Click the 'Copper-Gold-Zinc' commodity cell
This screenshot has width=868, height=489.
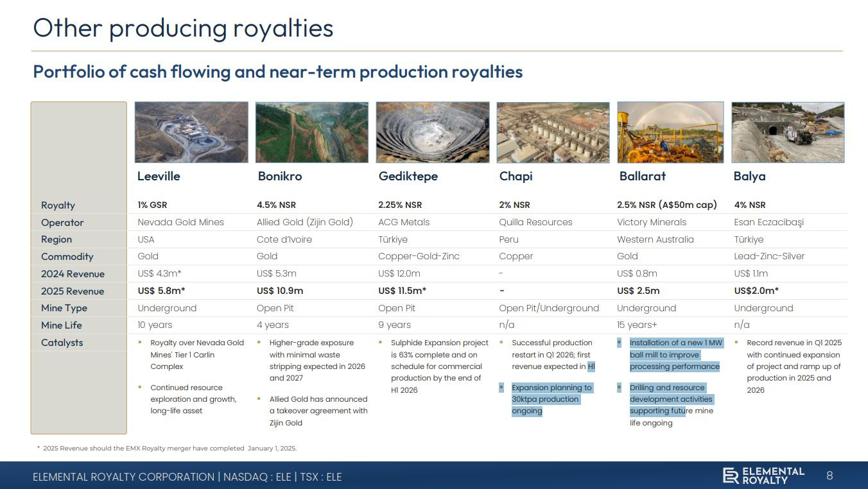(419, 257)
